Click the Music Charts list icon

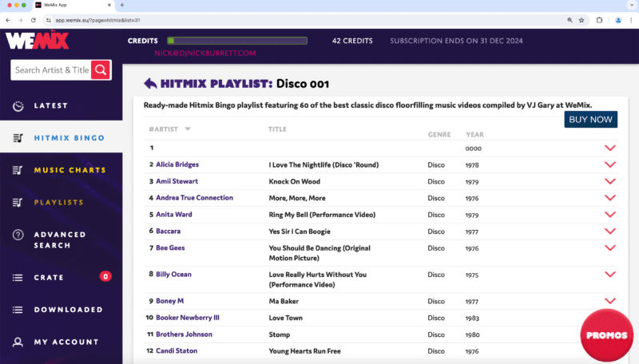(18, 170)
